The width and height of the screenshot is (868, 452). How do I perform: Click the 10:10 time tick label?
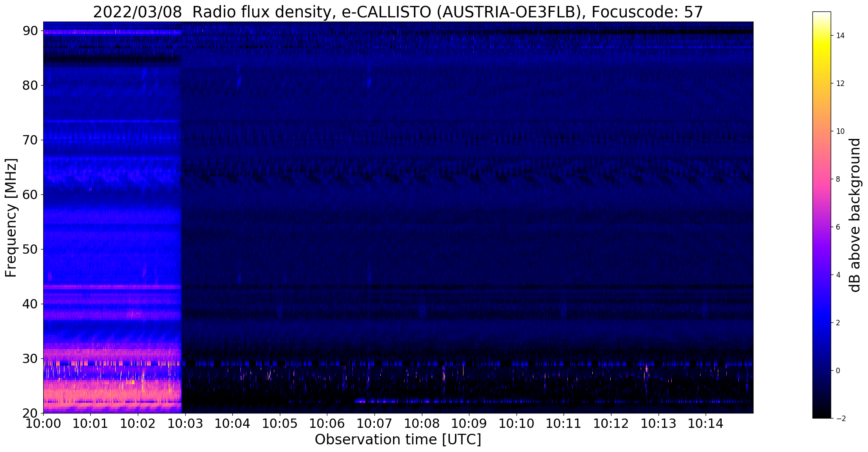coord(516,423)
